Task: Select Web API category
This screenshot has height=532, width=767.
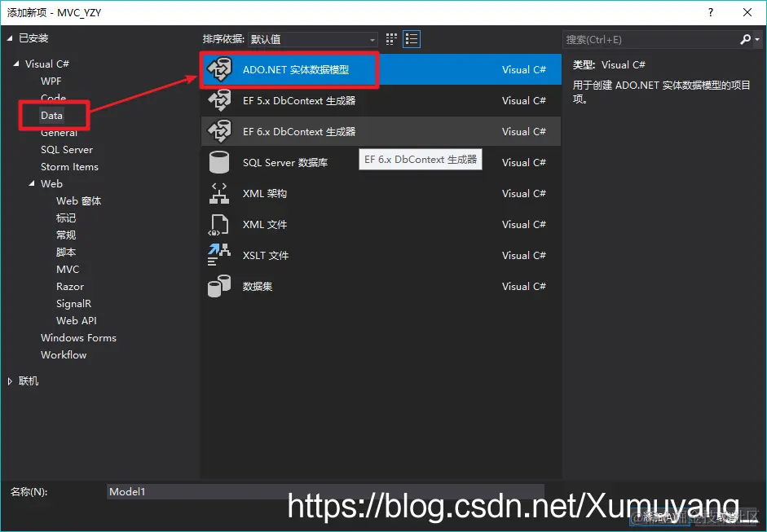Action: click(x=77, y=321)
